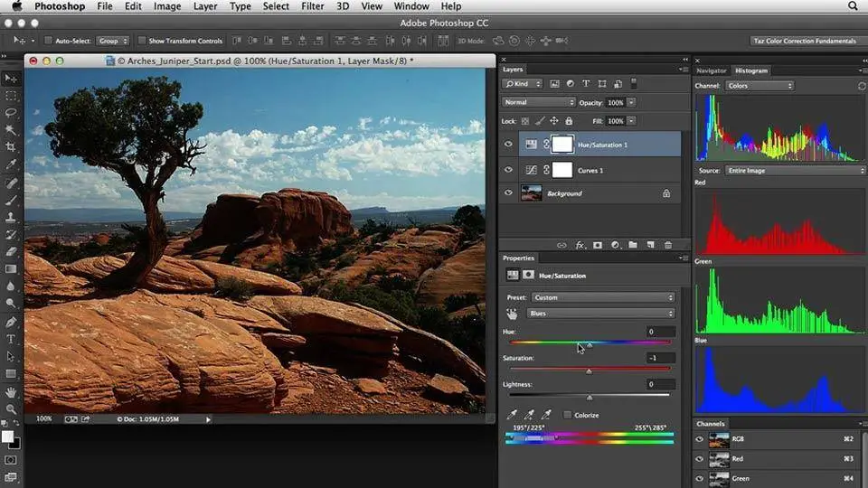Screen dimensions: 868x488
Task: Enable the Colorize checkbox
Action: (567, 415)
